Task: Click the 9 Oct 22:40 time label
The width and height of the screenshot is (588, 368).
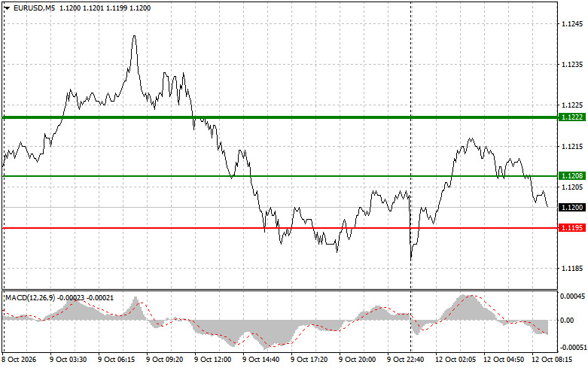Action: pyautogui.click(x=405, y=360)
